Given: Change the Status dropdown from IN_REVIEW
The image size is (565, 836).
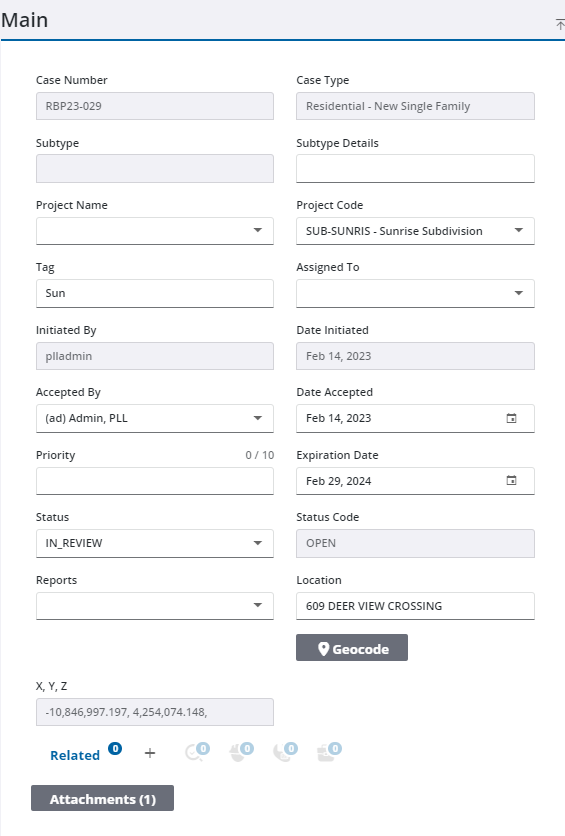Looking at the screenshot, I should coord(155,543).
